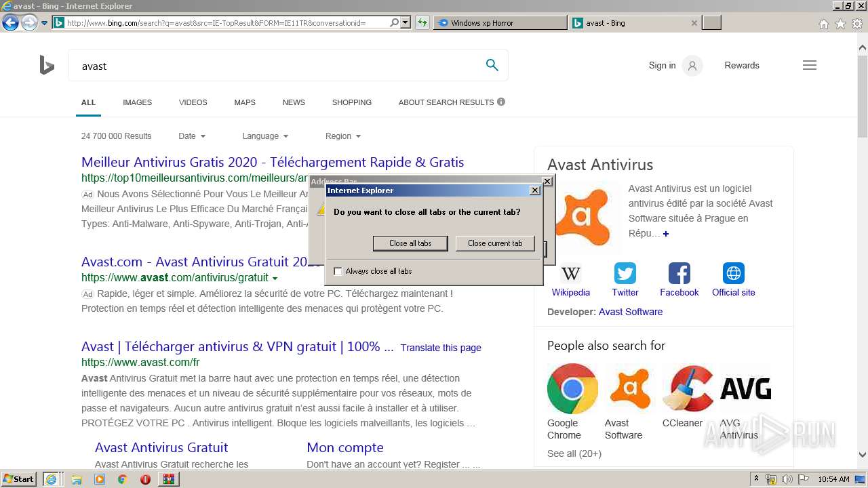Select the ALL search tab
The height and width of the screenshot is (488, 868).
pos(88,102)
